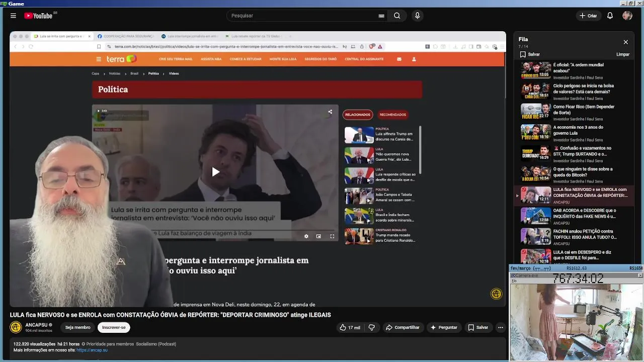This screenshot has width=644, height=362.
Task: Open 'O que ninguém te disse sobre a queda do Bitcoin'
Action: [574, 174]
